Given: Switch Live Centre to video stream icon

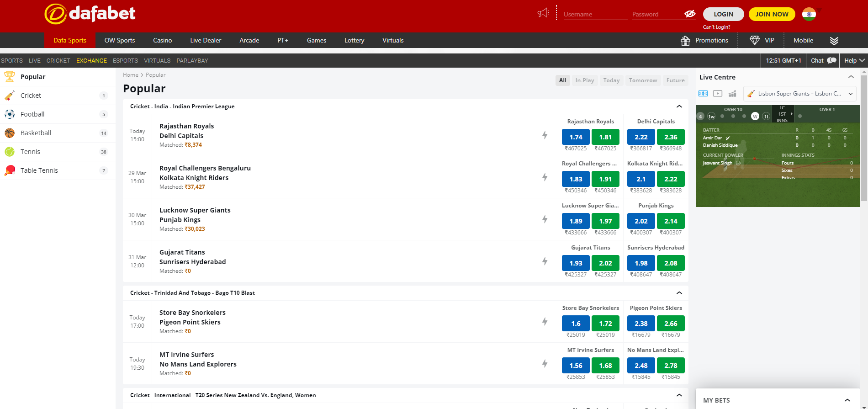Looking at the screenshot, I should 718,94.
